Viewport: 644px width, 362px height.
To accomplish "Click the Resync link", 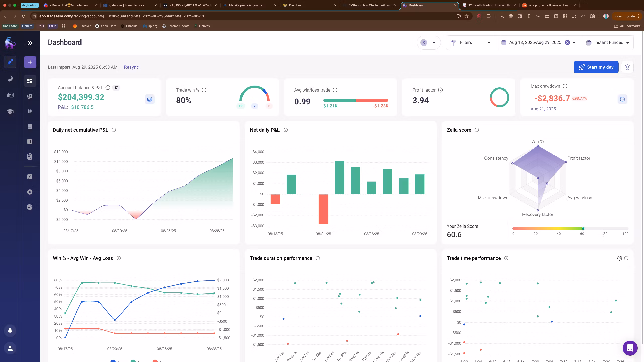I will point(131,67).
